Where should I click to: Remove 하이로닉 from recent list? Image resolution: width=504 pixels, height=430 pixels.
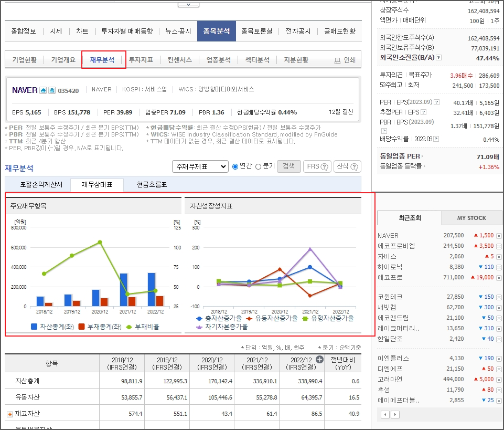pos(499,267)
